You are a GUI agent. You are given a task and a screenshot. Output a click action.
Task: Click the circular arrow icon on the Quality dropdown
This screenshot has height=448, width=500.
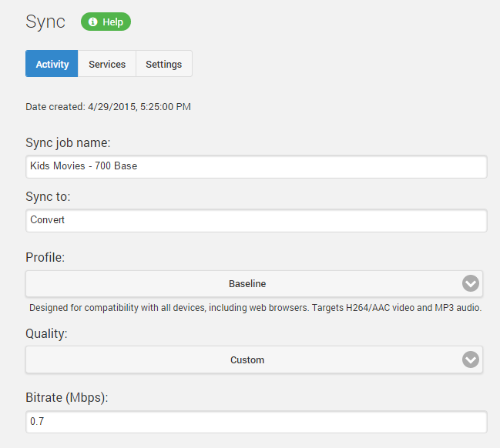coord(471,359)
